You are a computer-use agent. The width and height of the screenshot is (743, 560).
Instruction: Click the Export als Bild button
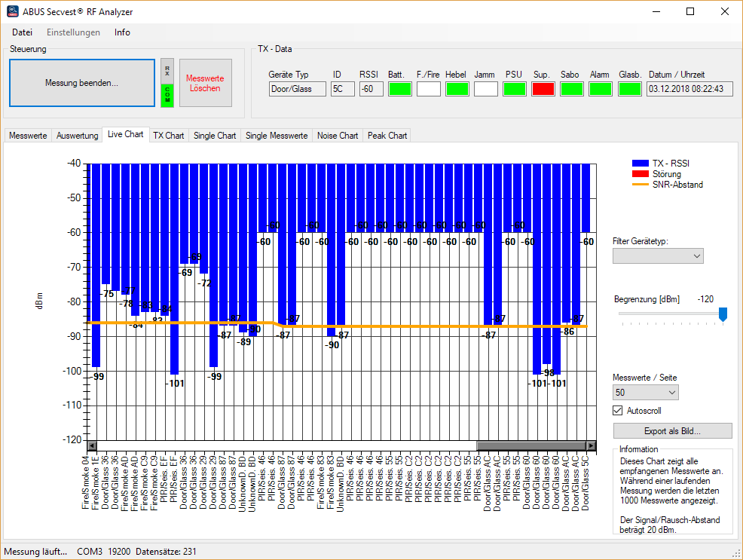pyautogui.click(x=672, y=431)
